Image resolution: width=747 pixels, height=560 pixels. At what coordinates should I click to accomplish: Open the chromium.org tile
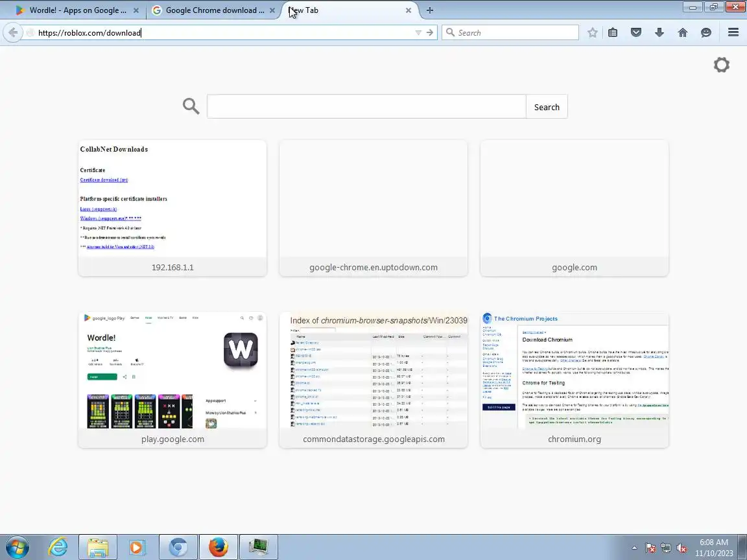point(575,380)
